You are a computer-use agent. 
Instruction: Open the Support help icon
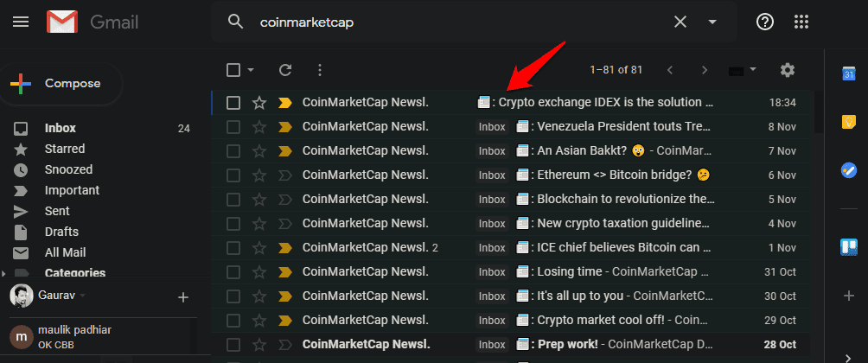tap(764, 22)
